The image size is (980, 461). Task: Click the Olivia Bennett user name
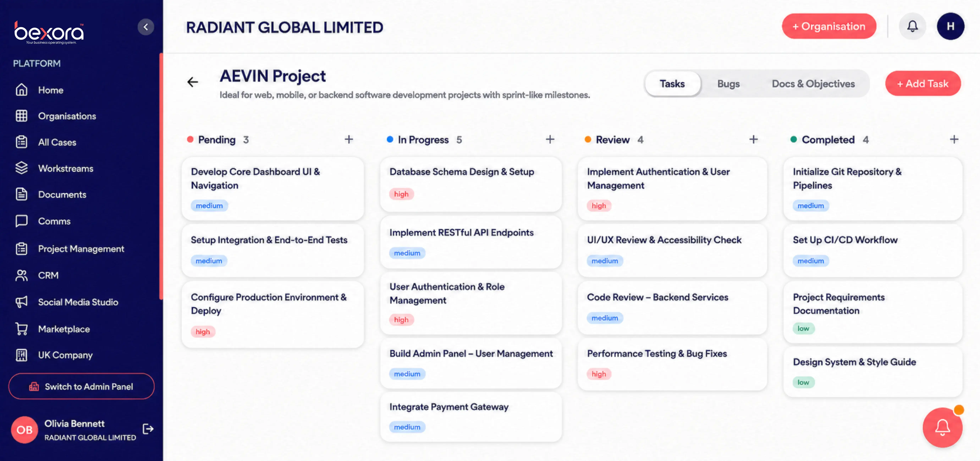(75, 423)
